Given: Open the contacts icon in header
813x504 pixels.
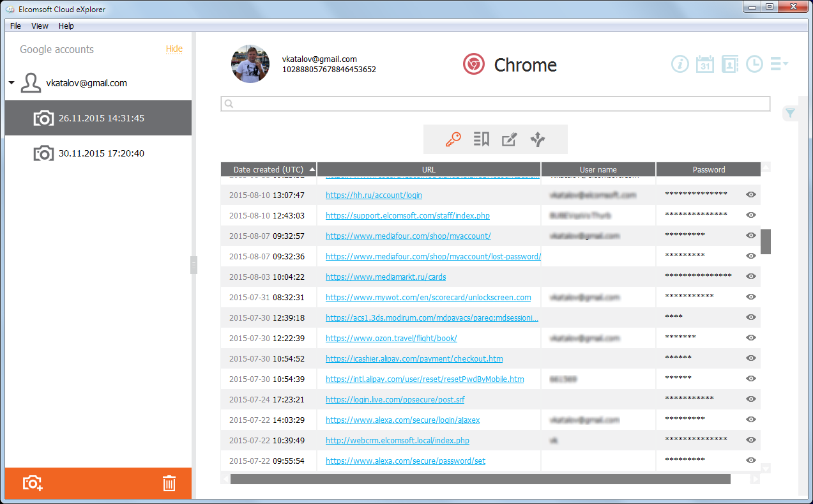Looking at the screenshot, I should click(730, 64).
